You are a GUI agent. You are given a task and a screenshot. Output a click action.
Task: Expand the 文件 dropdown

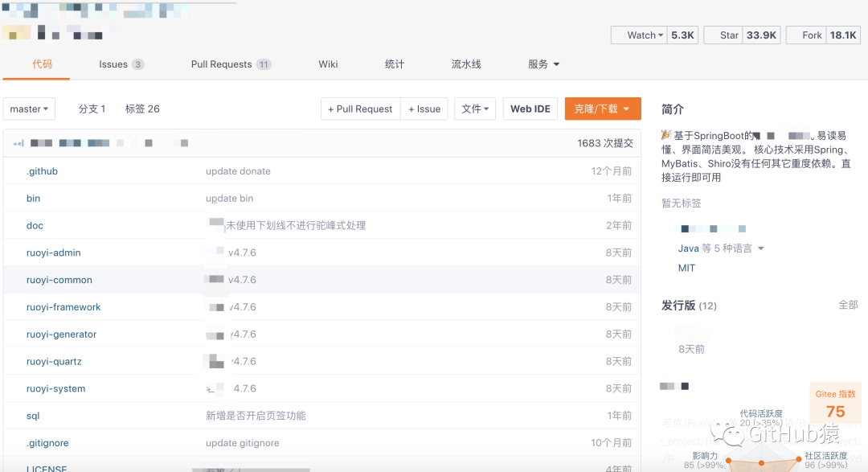point(475,109)
